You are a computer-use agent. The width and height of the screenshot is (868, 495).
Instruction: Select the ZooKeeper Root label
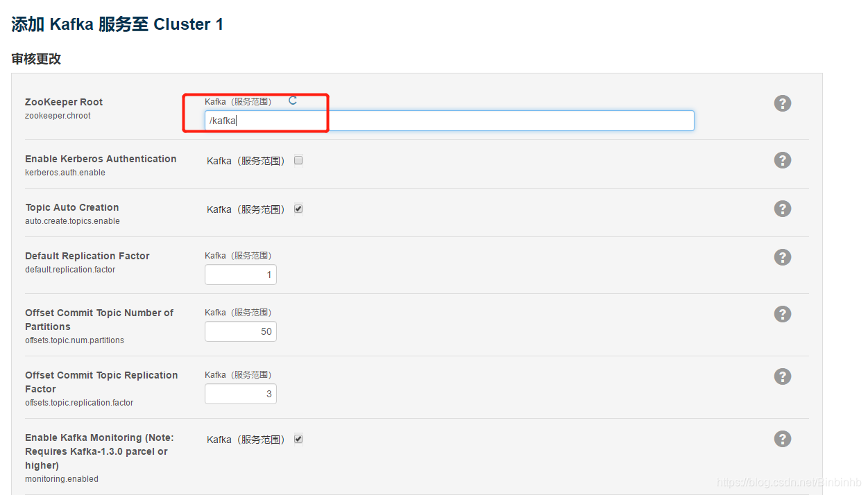pyautogui.click(x=64, y=102)
